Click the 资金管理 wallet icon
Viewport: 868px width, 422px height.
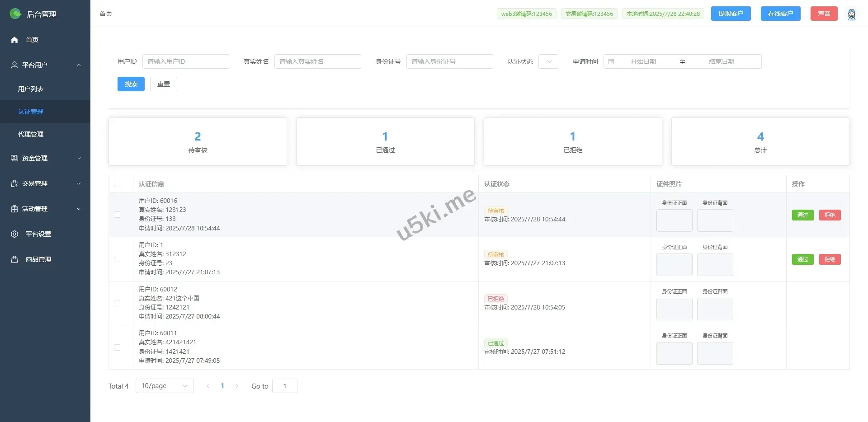(14, 158)
